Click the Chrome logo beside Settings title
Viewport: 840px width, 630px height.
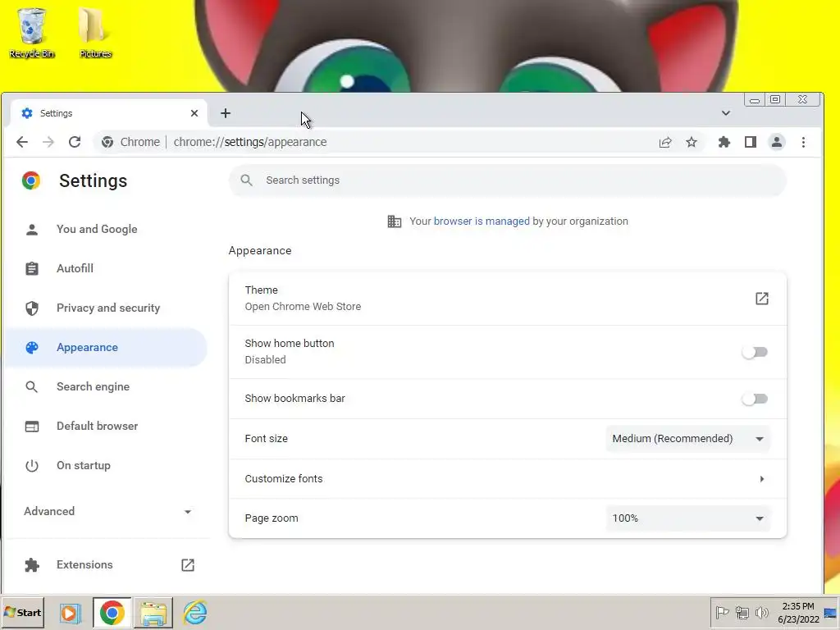[31, 180]
